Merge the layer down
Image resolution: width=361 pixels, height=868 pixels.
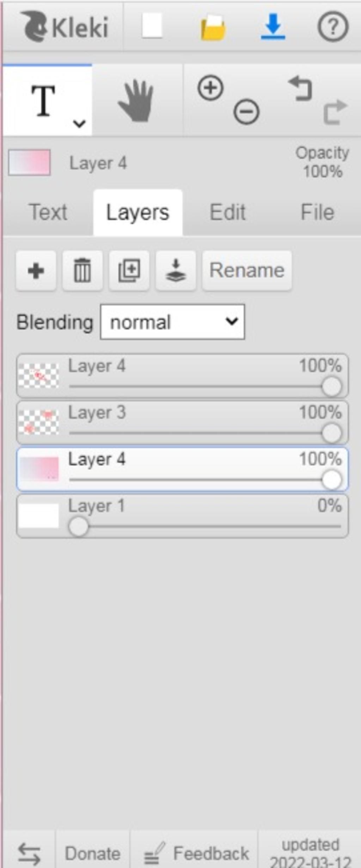coord(176,271)
